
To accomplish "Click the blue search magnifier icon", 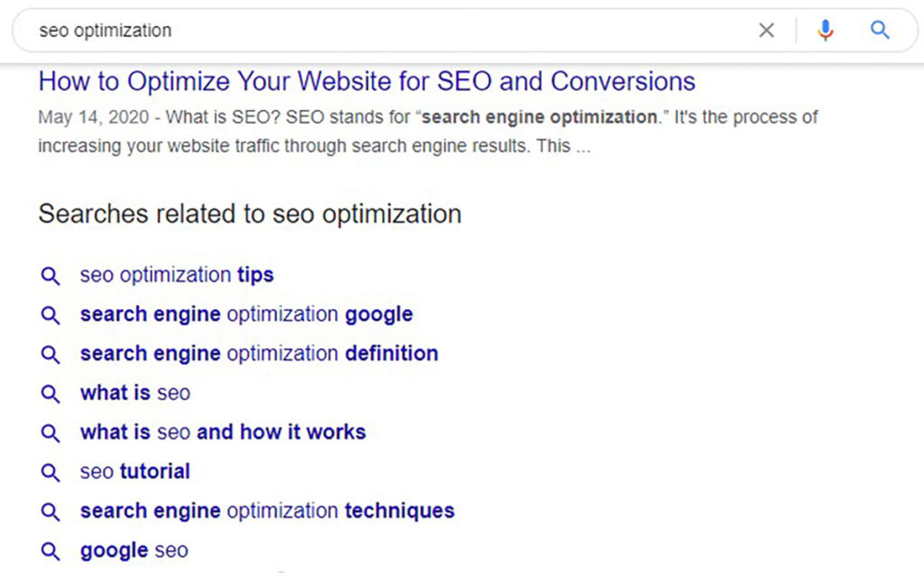I will pyautogui.click(x=880, y=30).
